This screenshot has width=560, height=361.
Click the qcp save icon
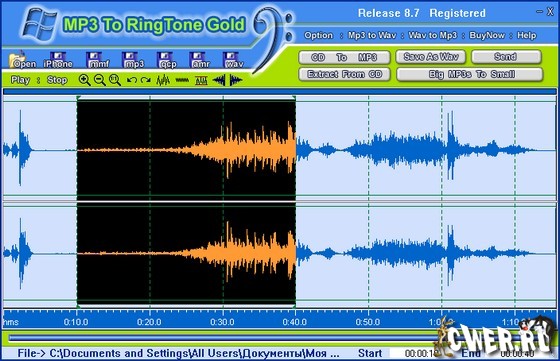pyautogui.click(x=166, y=60)
